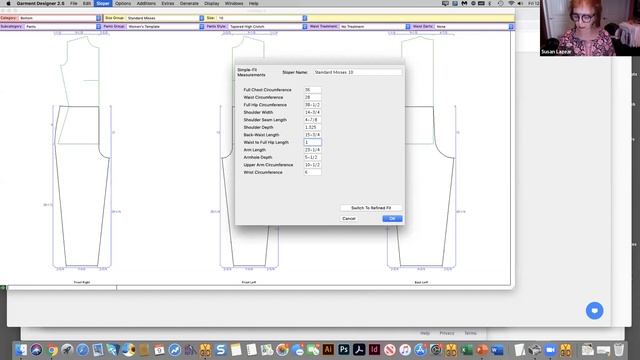640x360 pixels.
Task: Cancel the measurements dialog
Action: [x=349, y=219]
